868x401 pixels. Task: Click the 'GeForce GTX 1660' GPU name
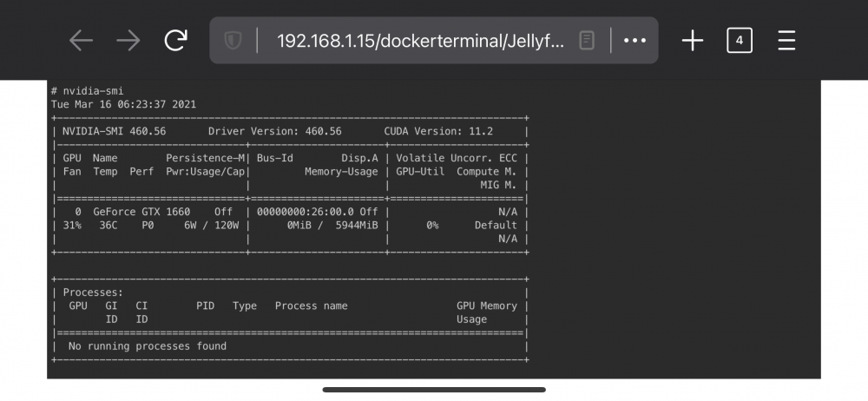click(141, 212)
